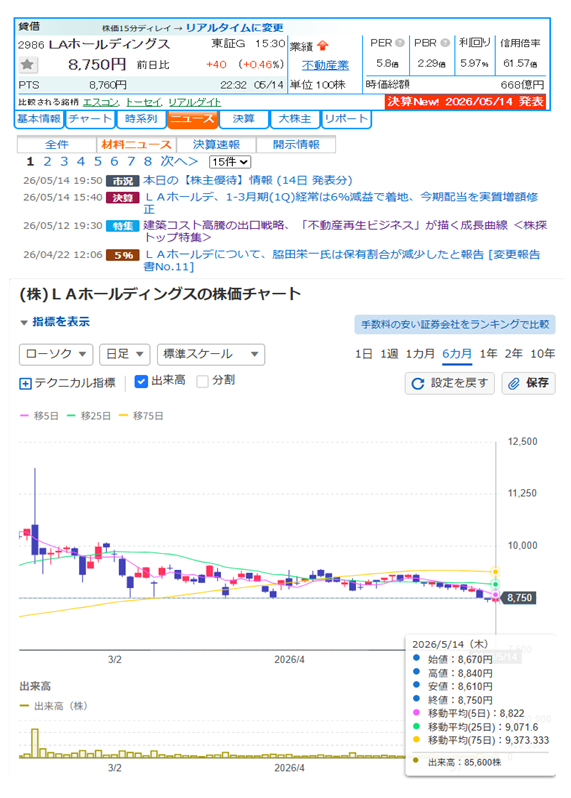Click the 次へ＞ pagination link
This screenshot has width=571, height=798.
click(x=179, y=162)
